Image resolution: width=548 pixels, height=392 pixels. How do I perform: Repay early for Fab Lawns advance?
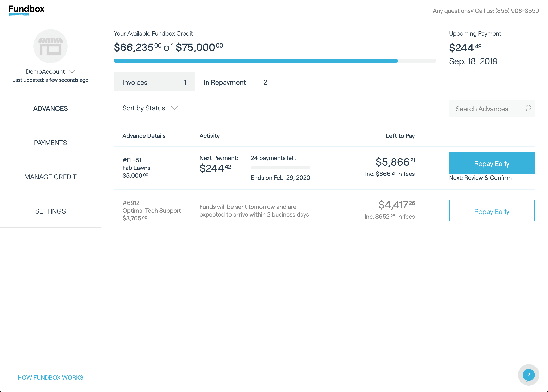492,163
